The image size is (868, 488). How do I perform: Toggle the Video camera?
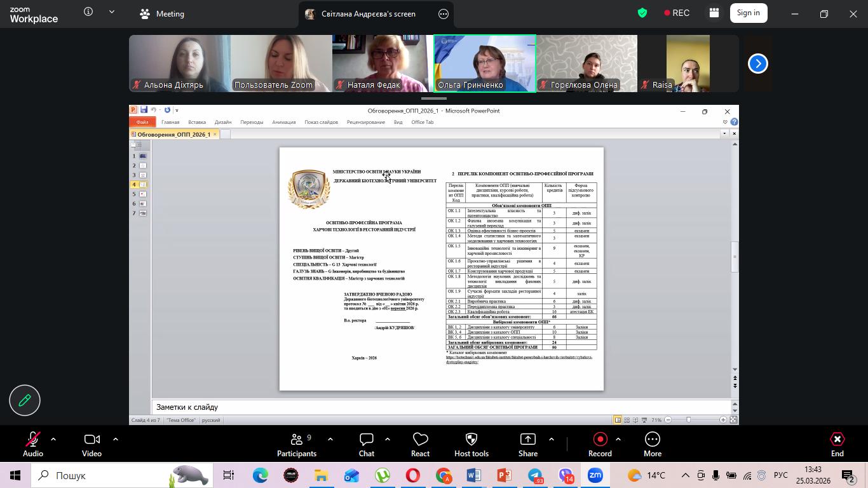pyautogui.click(x=92, y=444)
